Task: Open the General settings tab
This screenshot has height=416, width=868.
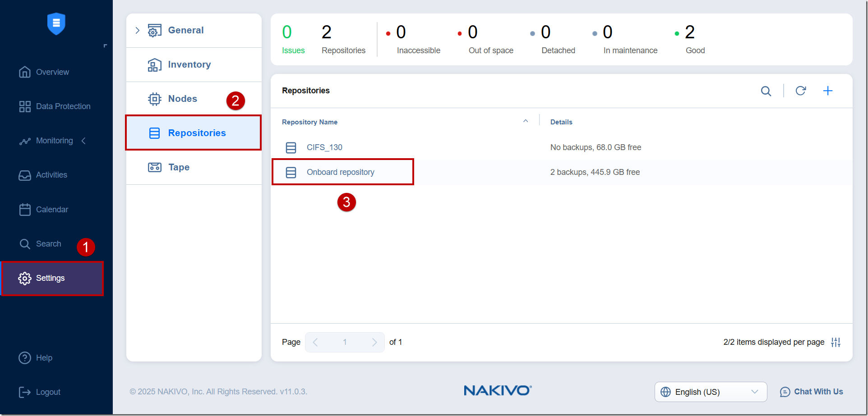Action: tap(194, 30)
